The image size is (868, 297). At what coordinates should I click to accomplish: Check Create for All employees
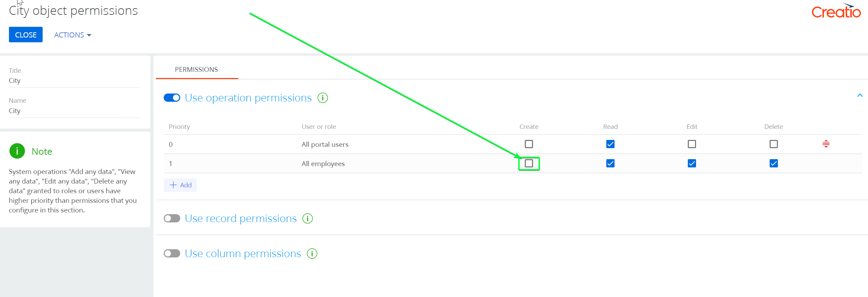[x=529, y=163]
